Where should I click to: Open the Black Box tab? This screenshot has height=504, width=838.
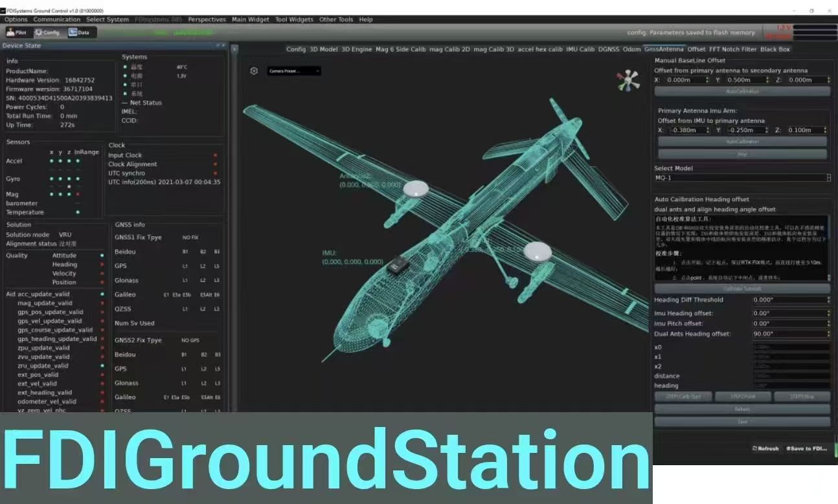point(775,49)
